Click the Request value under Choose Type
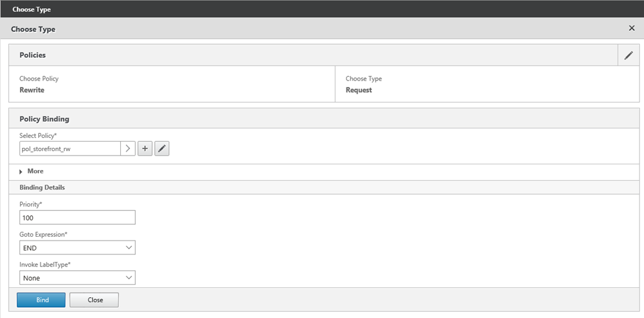 pos(358,90)
